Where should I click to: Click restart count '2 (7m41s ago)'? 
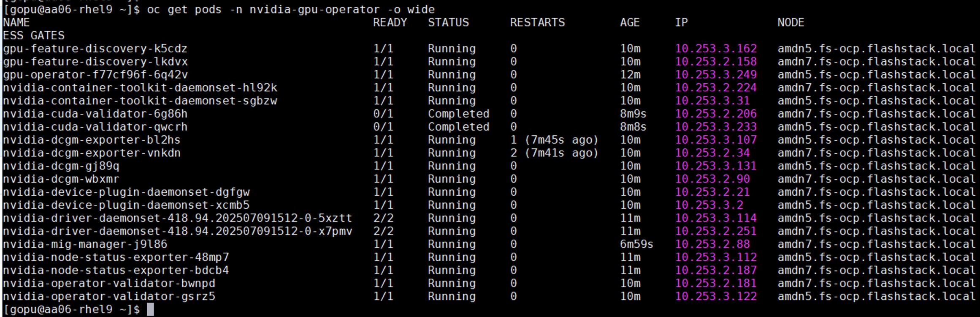pyautogui.click(x=554, y=153)
